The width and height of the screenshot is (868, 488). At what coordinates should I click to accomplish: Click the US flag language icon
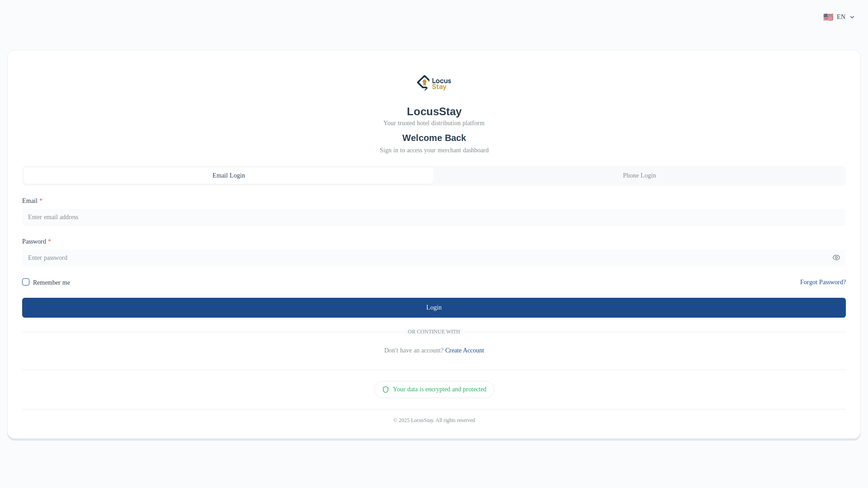point(828,17)
